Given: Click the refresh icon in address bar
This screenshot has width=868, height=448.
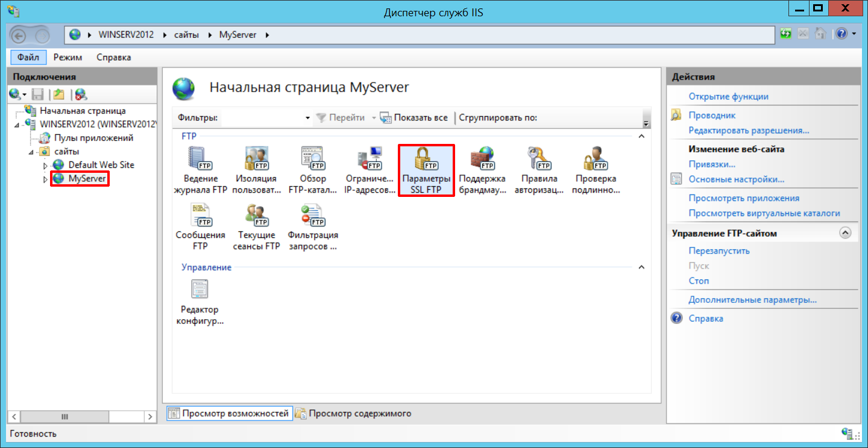Looking at the screenshot, I should coord(786,34).
